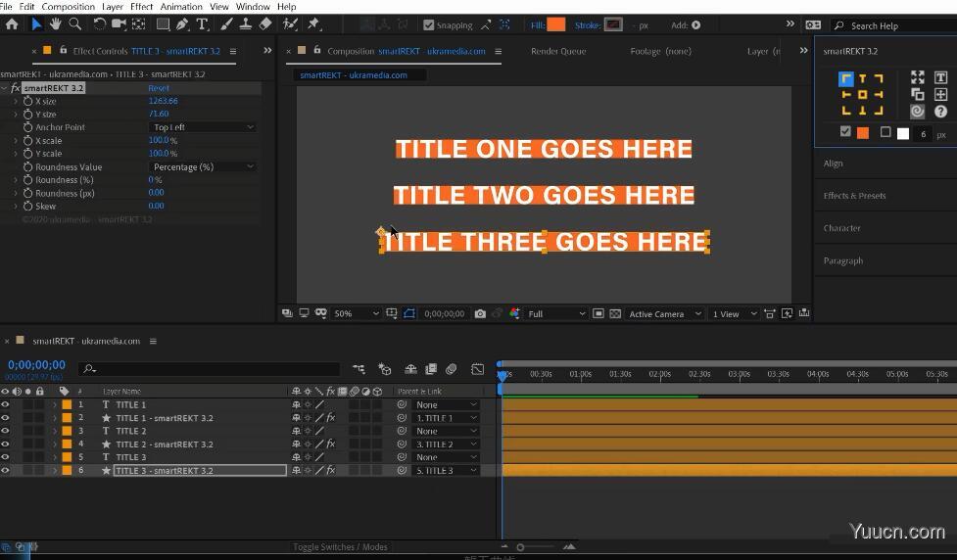Select the smartREKT - ukramedia.com breadcrumb tab
This screenshot has height=560, width=957.
(354, 75)
